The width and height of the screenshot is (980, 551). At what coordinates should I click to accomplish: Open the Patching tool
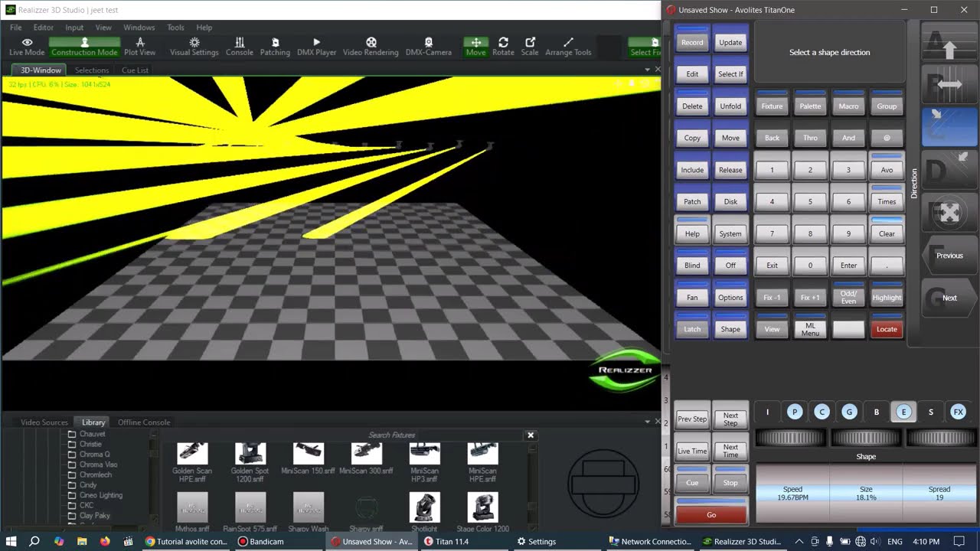point(275,47)
